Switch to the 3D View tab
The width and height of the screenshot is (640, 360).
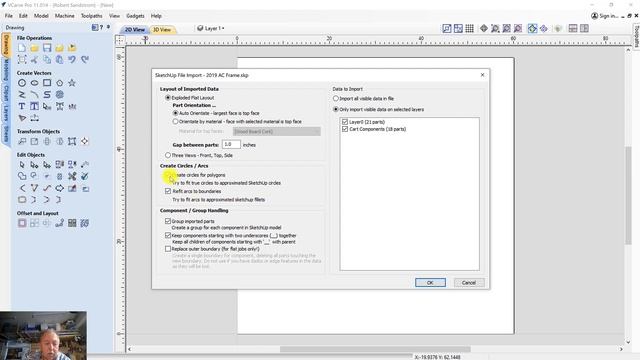(162, 29)
